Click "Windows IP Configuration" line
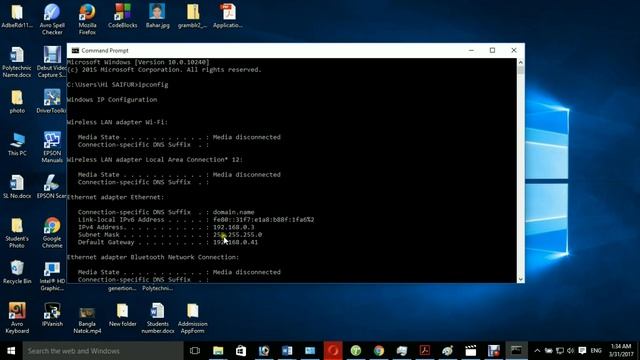The width and height of the screenshot is (640, 360). click(x=112, y=100)
